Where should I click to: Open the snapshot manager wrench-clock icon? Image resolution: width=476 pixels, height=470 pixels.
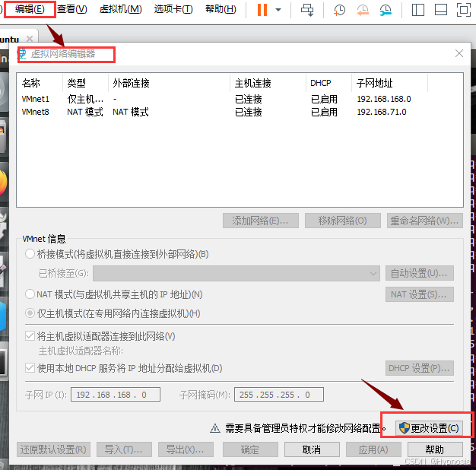386,10
